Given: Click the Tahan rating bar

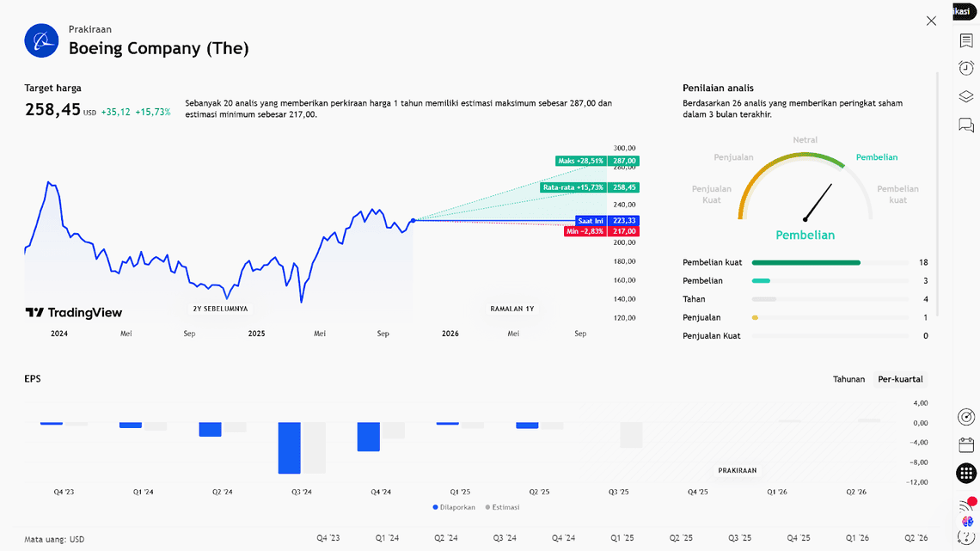Looking at the screenshot, I should click(763, 299).
